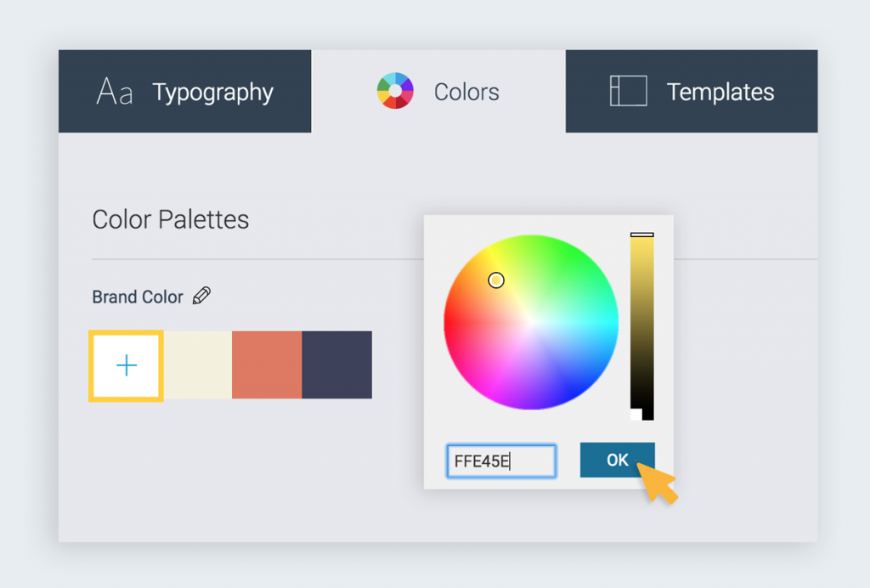Viewport: 870px width, 588px height.
Task: Edit Brand Color using the pencil icon
Action: pos(202,296)
